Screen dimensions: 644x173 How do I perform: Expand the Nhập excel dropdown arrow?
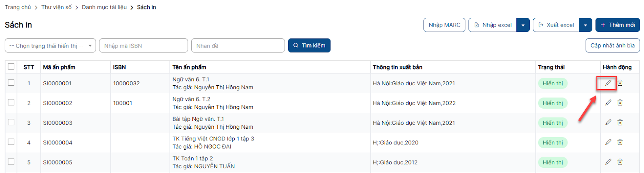523,25
